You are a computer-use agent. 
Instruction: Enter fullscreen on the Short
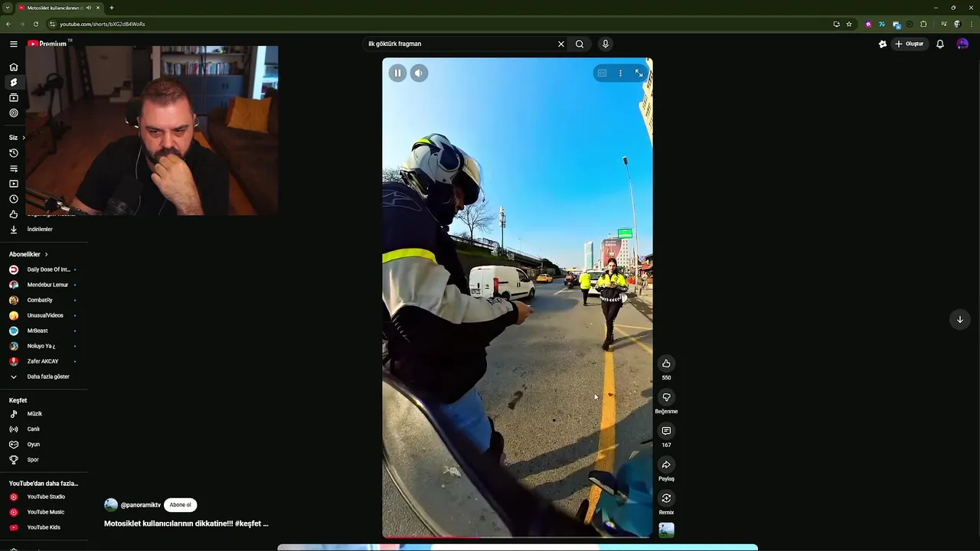(x=639, y=73)
